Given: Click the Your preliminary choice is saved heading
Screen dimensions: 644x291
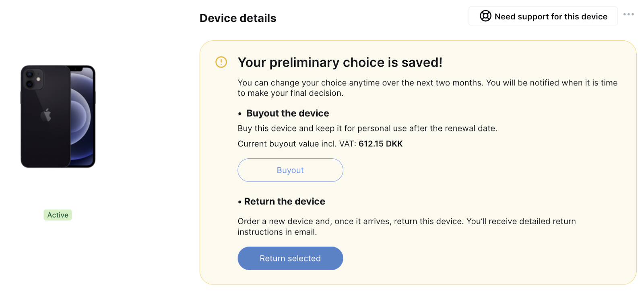Looking at the screenshot, I should (x=340, y=62).
